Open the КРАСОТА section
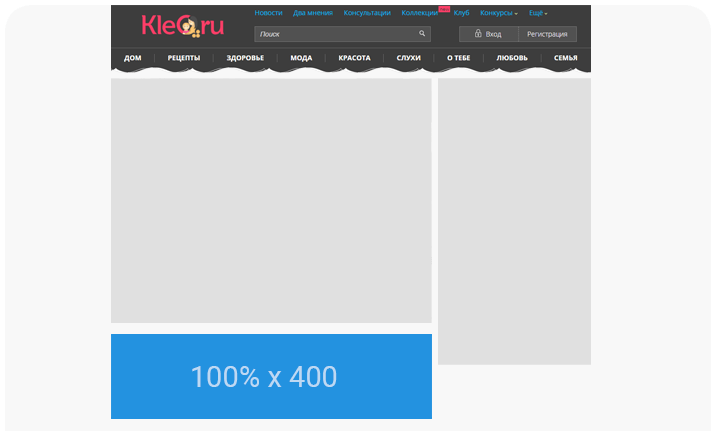Viewport: 716px width, 431px height. pyautogui.click(x=354, y=58)
